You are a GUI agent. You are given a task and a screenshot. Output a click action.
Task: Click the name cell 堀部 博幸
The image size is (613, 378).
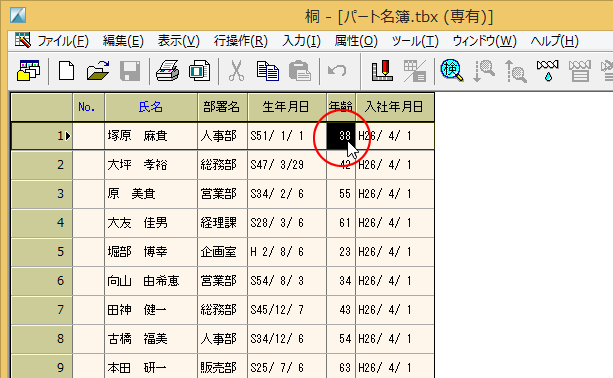(151, 251)
